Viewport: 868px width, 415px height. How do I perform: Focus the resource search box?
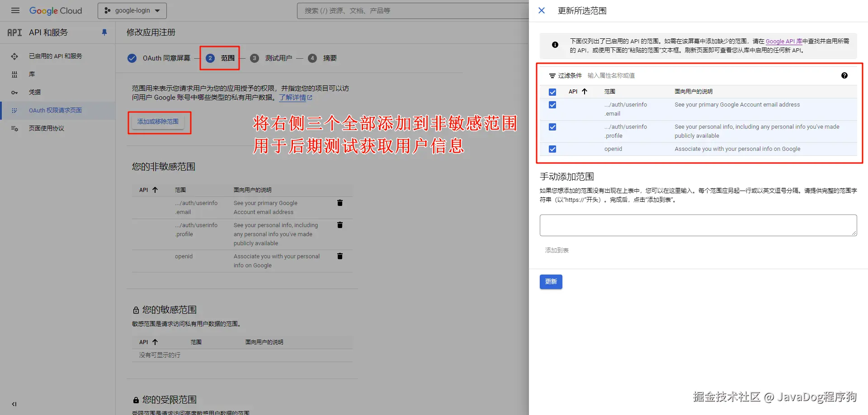pos(413,10)
